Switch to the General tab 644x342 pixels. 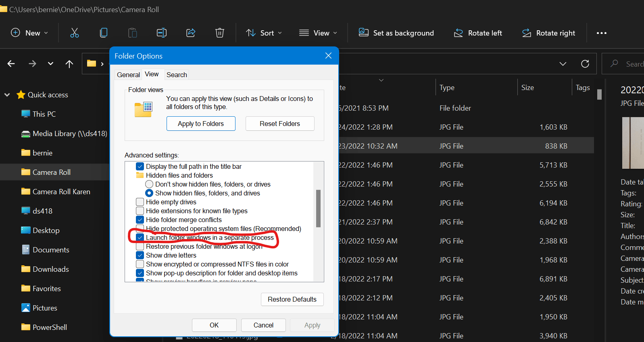pos(128,75)
